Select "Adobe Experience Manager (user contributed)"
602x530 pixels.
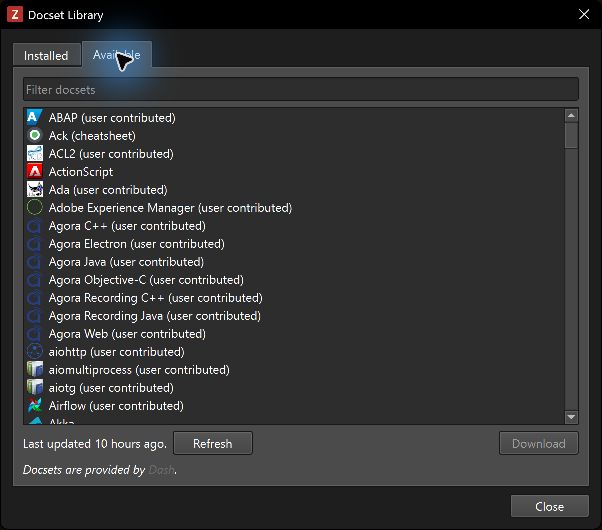click(294, 207)
